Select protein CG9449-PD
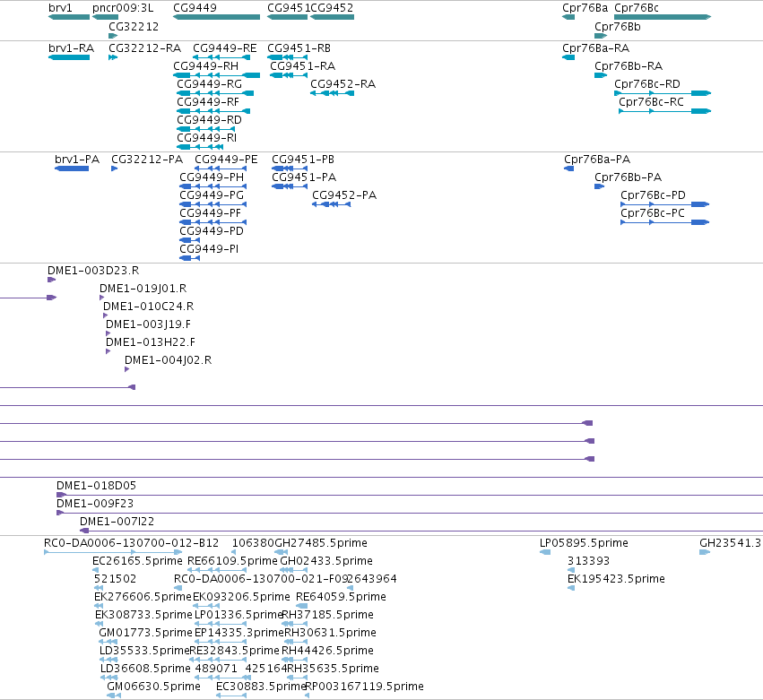763x700 pixels. [x=212, y=231]
